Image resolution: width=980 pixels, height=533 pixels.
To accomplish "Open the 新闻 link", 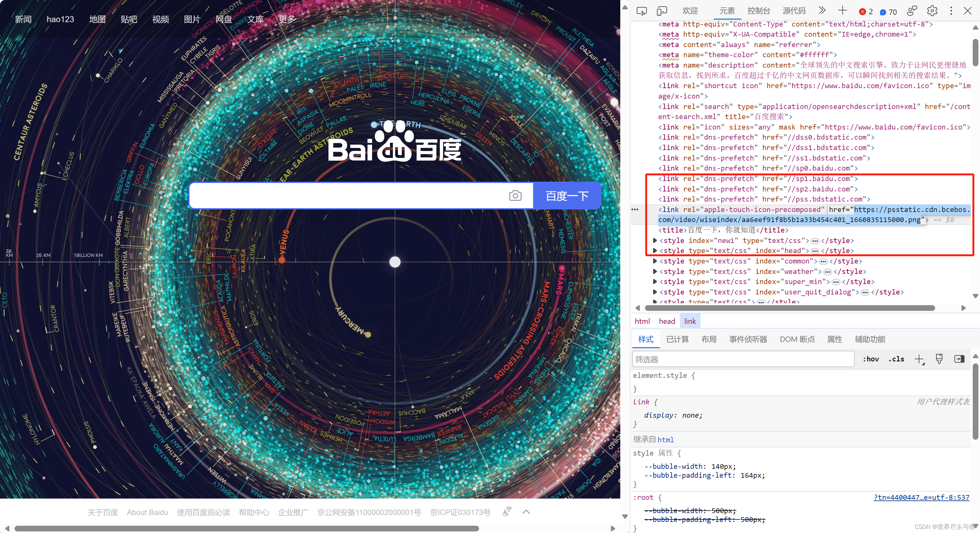I will 23,19.
